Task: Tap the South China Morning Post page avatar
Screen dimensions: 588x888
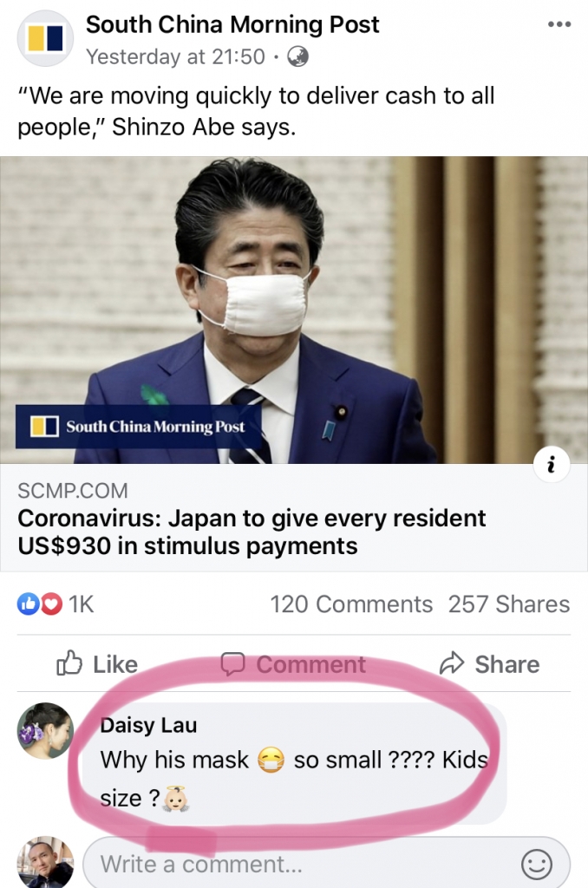Action: (x=45, y=38)
